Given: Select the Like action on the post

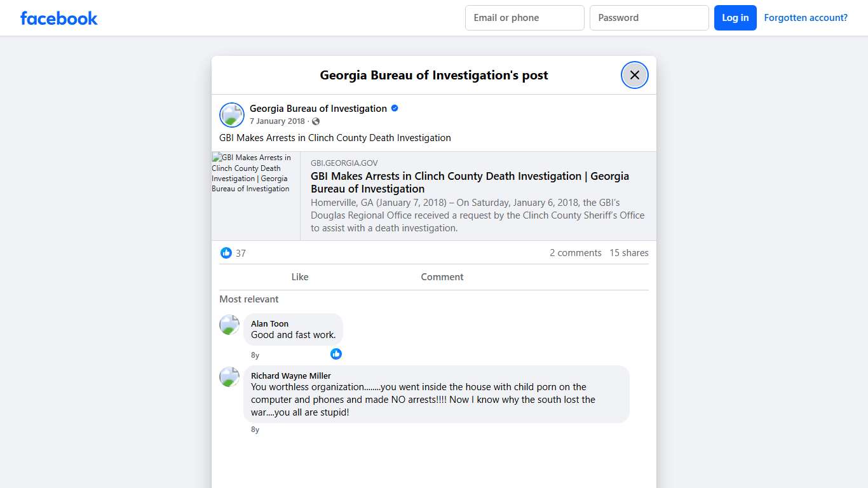Looking at the screenshot, I should tap(299, 276).
